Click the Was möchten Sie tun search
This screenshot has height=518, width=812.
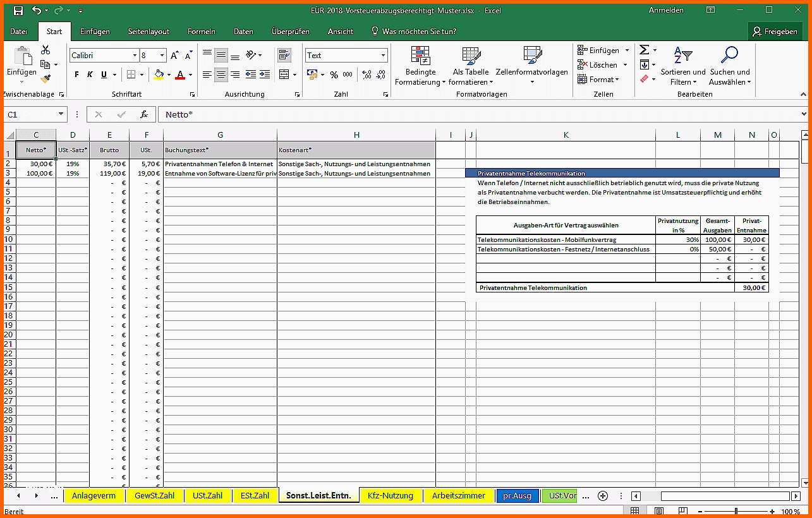tap(413, 31)
